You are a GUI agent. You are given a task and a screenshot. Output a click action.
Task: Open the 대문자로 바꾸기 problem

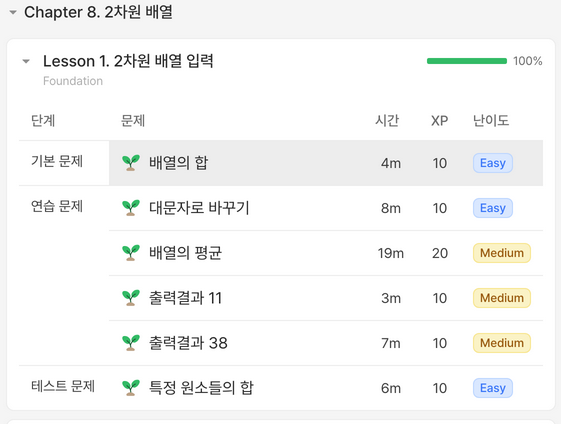coord(199,208)
